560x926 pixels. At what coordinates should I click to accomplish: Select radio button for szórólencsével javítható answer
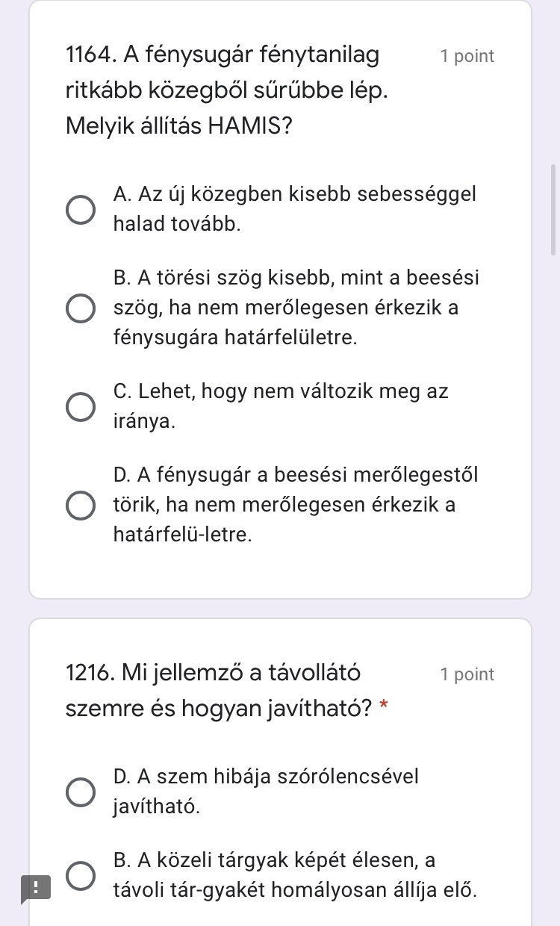tap(81, 792)
